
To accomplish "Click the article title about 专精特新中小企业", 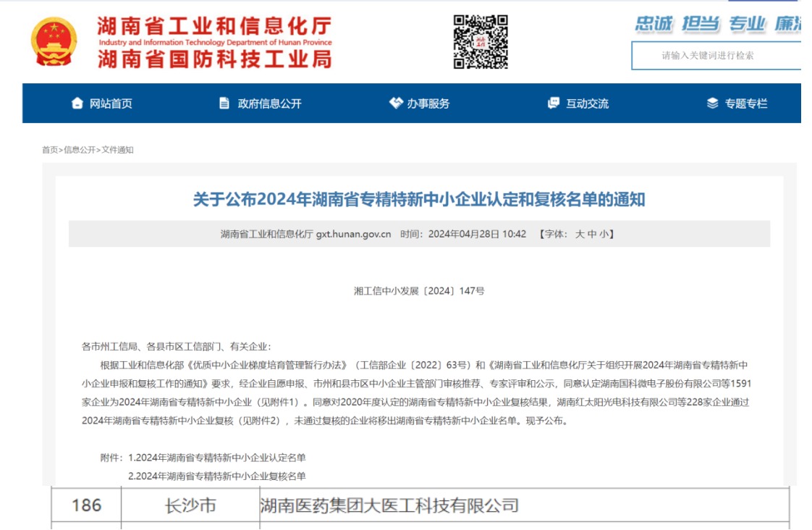I will click(419, 199).
